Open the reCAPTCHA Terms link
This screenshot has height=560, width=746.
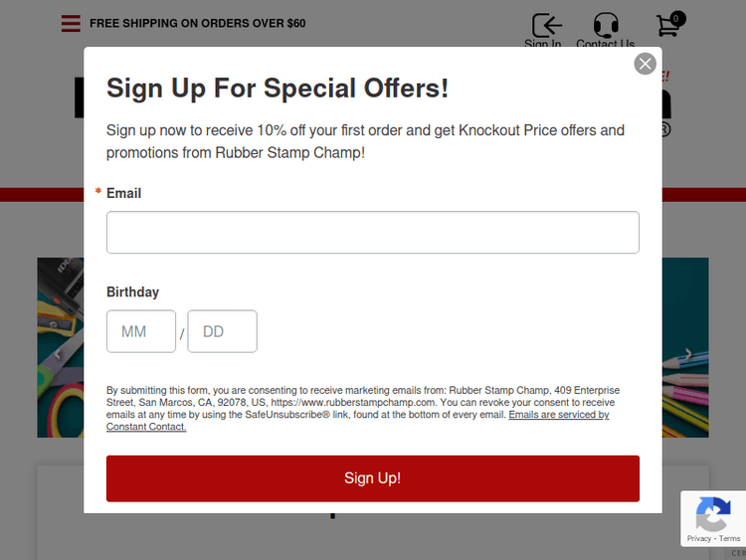point(730,538)
